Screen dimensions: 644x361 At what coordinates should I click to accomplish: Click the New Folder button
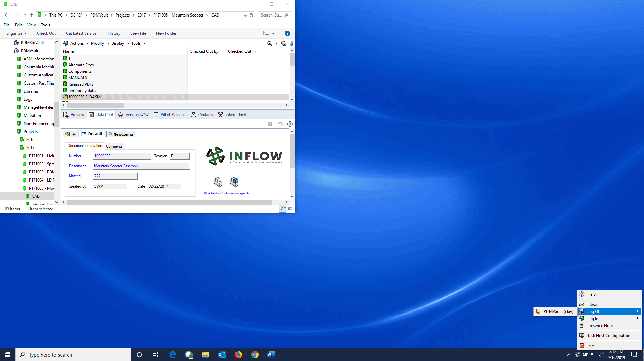166,33
